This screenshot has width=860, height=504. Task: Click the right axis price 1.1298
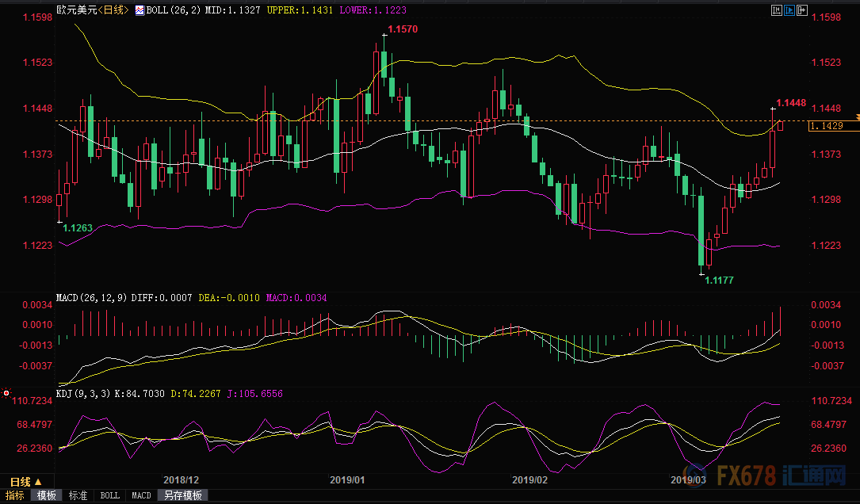click(x=826, y=200)
